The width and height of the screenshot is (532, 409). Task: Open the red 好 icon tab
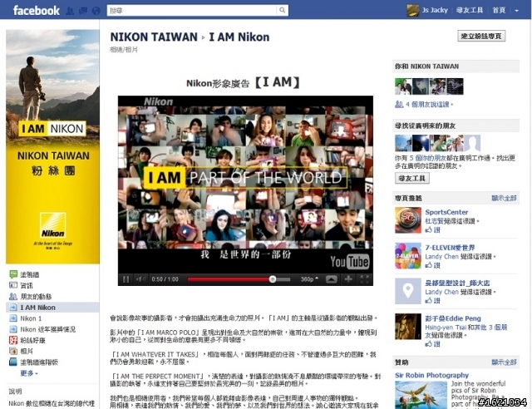(x=27, y=340)
